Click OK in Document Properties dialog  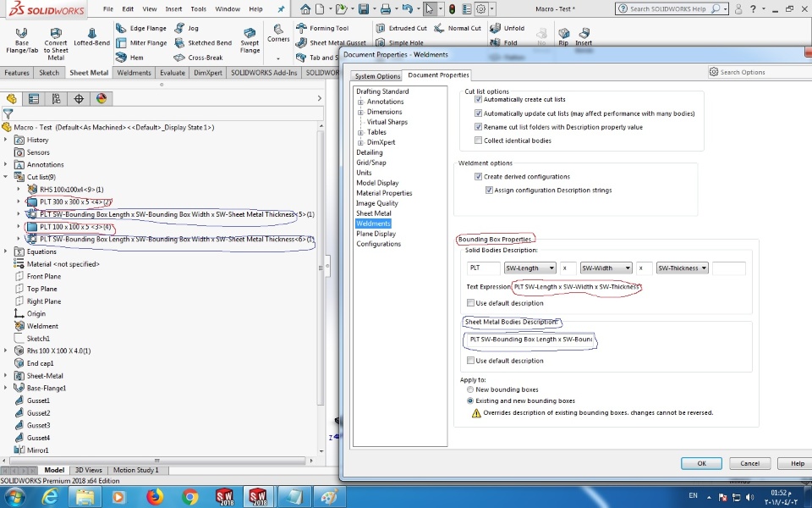tap(701, 463)
